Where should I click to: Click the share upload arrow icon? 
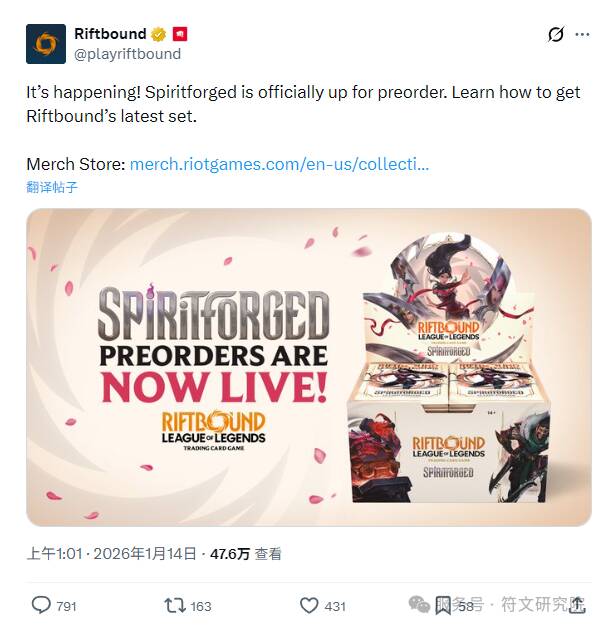point(577,605)
